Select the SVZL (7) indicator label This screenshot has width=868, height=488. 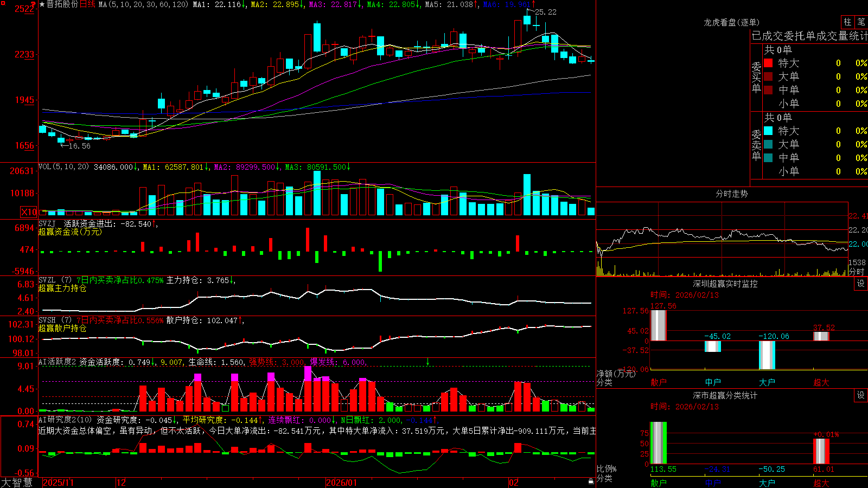(x=55, y=280)
